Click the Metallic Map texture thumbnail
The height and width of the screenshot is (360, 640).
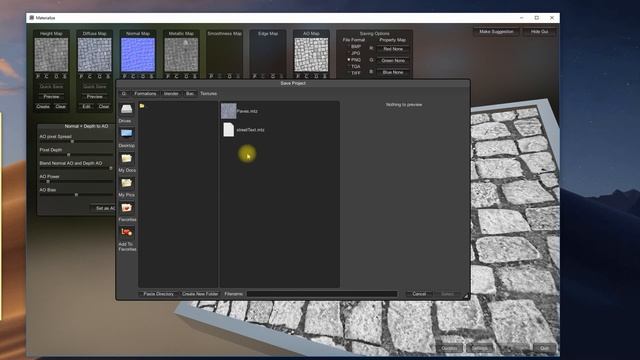(x=181, y=55)
